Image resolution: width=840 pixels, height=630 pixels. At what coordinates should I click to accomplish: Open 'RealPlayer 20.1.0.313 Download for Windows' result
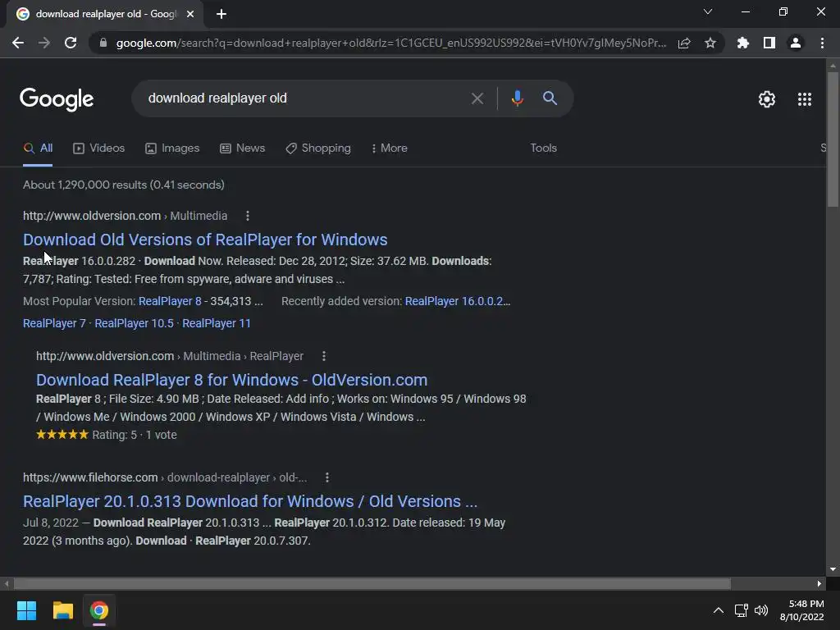[x=250, y=501]
